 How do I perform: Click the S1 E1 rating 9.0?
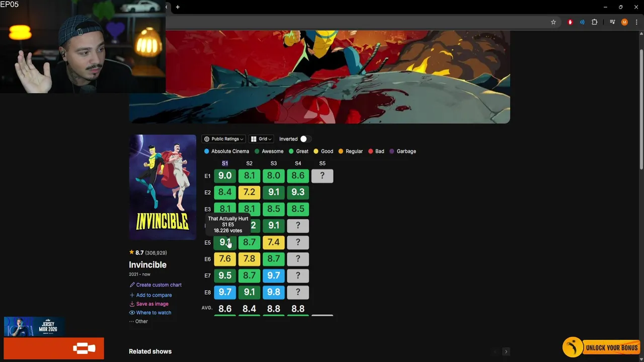[x=225, y=176]
